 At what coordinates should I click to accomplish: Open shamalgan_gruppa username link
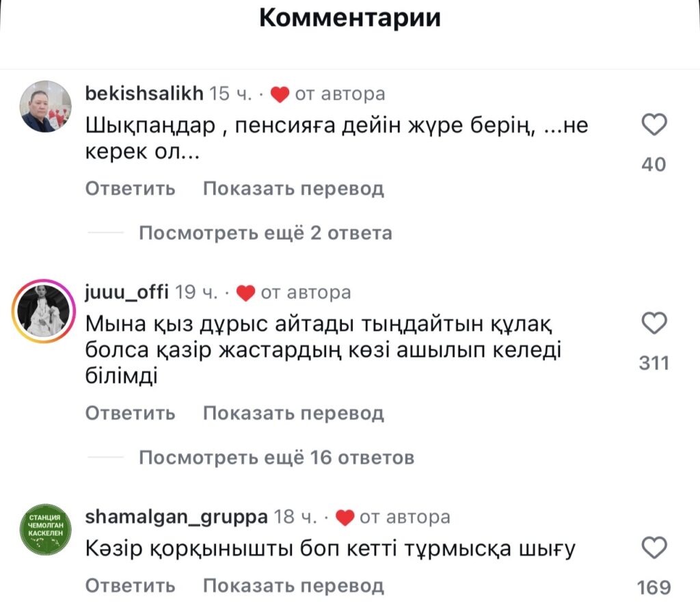[x=176, y=517]
